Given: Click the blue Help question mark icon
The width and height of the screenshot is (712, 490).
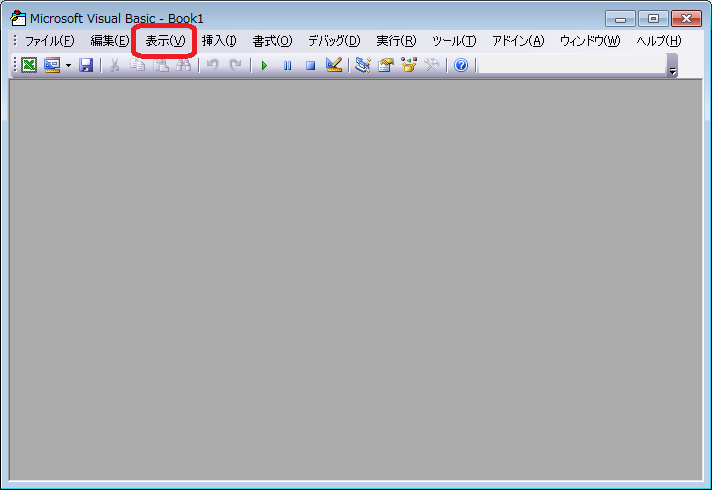Looking at the screenshot, I should point(461,65).
